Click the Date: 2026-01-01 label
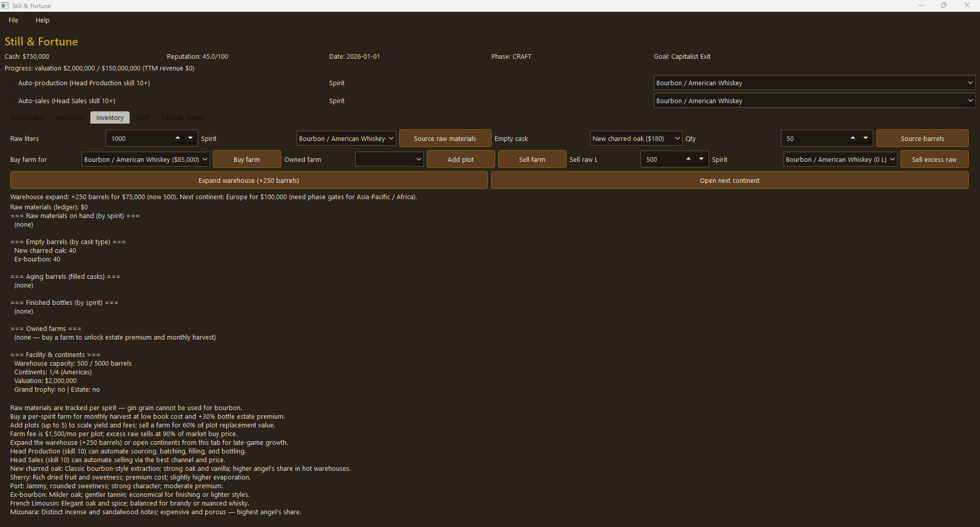This screenshot has width=980, height=527. (x=355, y=56)
